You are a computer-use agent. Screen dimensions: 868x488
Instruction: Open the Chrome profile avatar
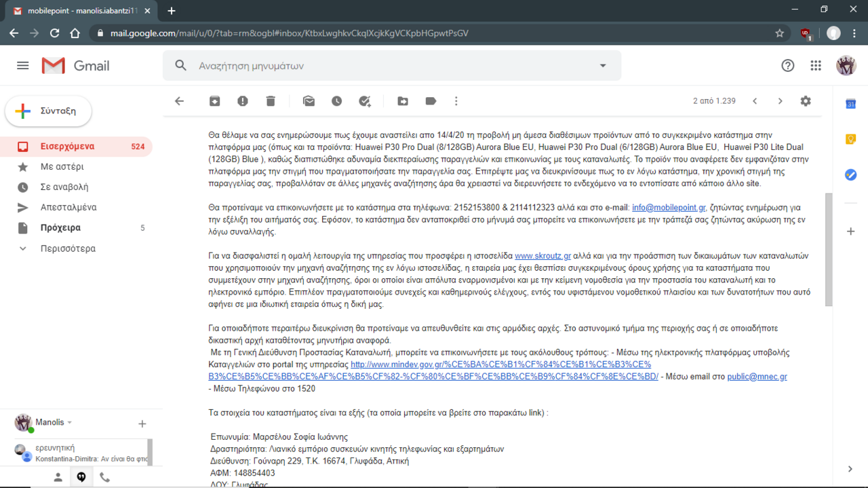tap(833, 33)
